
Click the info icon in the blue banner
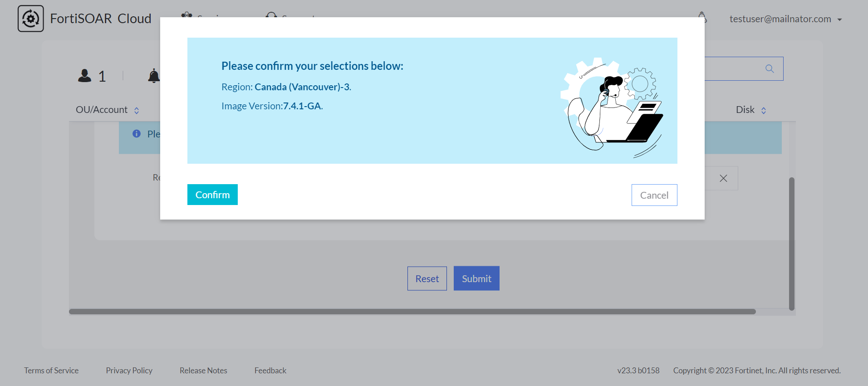click(x=136, y=134)
